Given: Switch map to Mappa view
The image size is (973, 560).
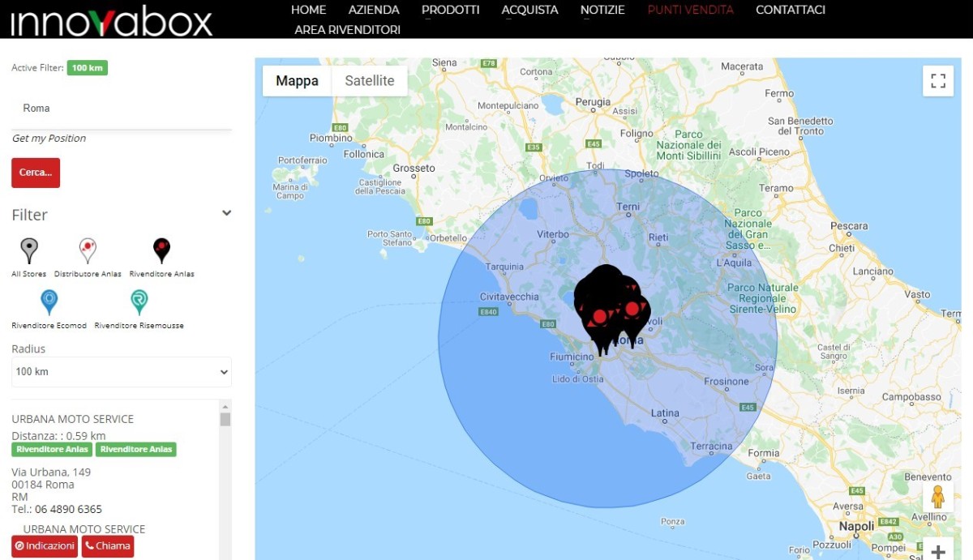Looking at the screenshot, I should click(x=297, y=81).
